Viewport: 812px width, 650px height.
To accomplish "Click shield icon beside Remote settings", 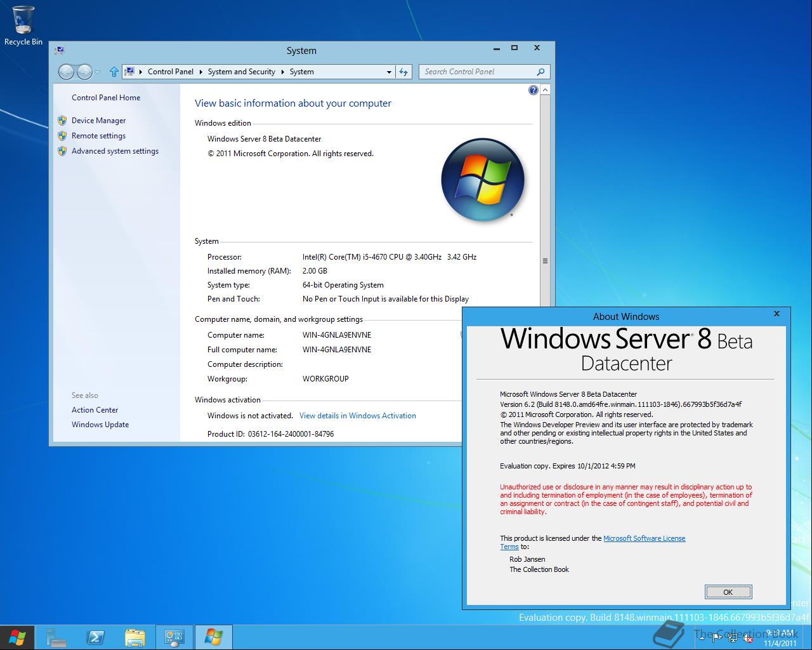I will tap(62, 136).
